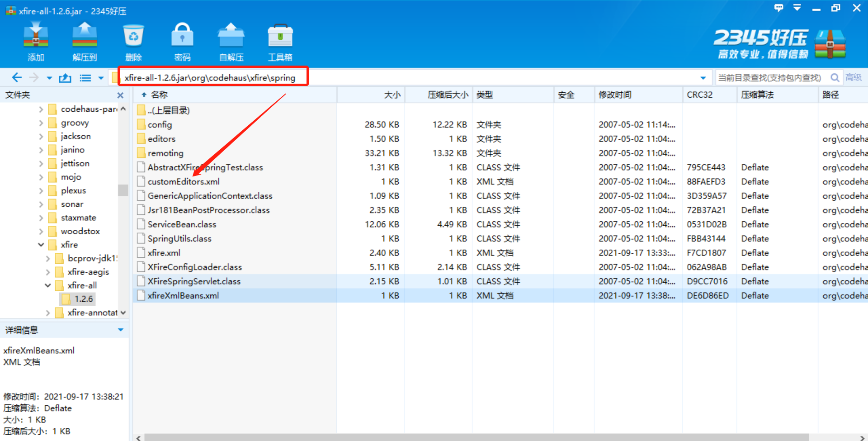The image size is (868, 441).
Task: Open the feedback speech bubble icon
Action: click(x=778, y=8)
